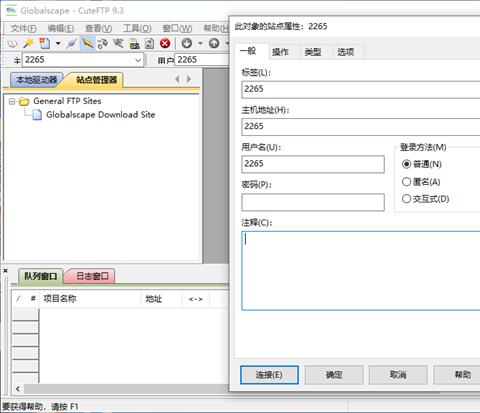
Task: Launch the Connection Wizard wand icon
Action: pos(29,43)
